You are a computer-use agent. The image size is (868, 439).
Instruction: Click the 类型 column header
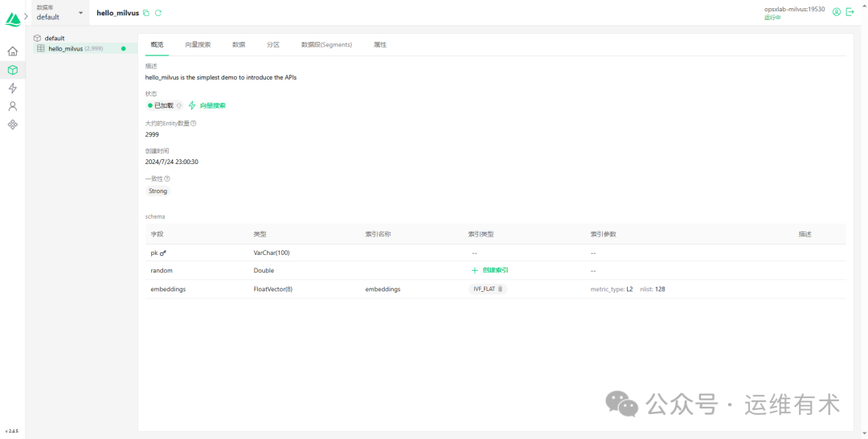point(260,234)
